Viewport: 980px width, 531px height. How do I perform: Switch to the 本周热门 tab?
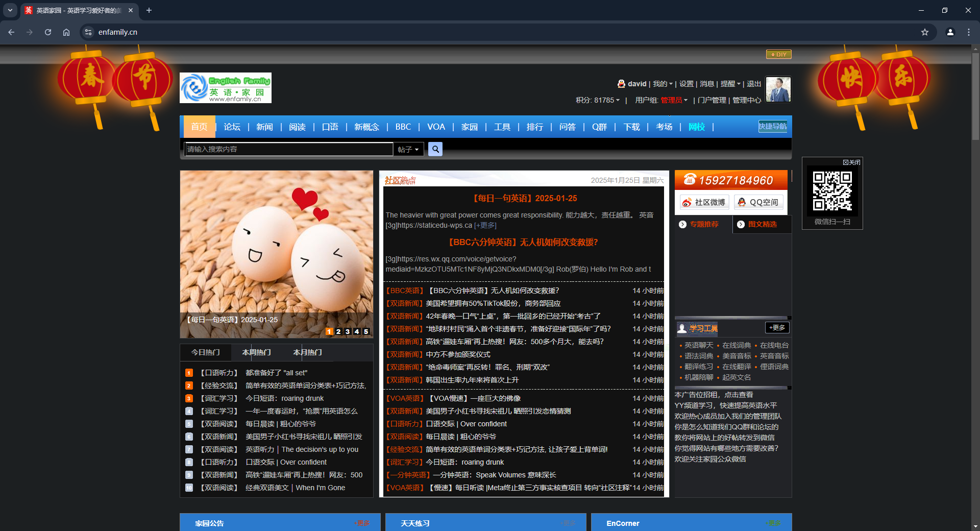pyautogui.click(x=256, y=352)
